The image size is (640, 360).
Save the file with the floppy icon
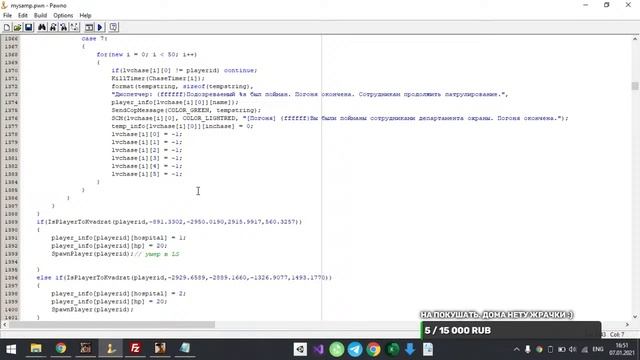[x=28, y=27]
